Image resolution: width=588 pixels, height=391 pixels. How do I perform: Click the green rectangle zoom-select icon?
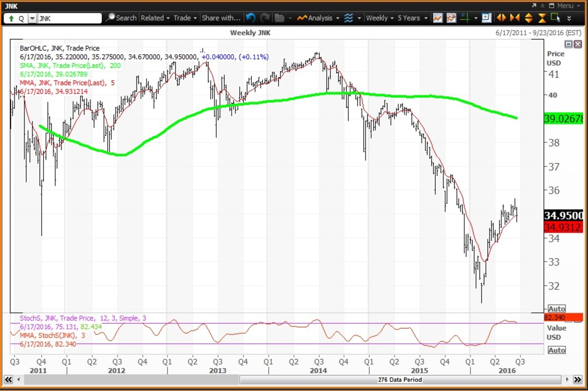(555, 18)
